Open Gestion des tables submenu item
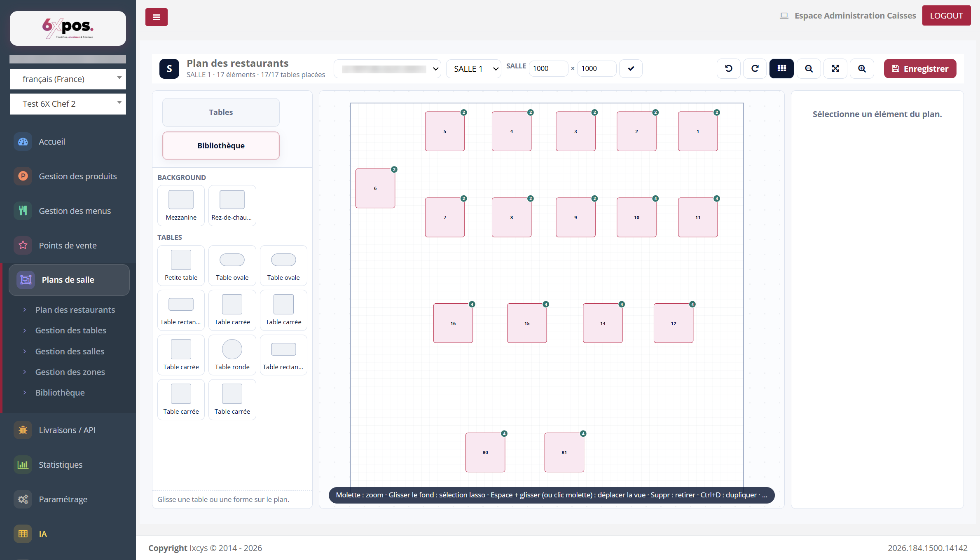This screenshot has height=560, width=980. [x=70, y=330]
